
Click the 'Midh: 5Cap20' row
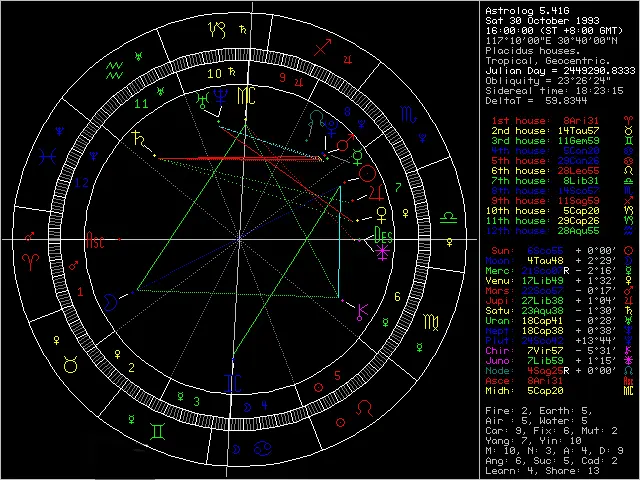[559, 391]
